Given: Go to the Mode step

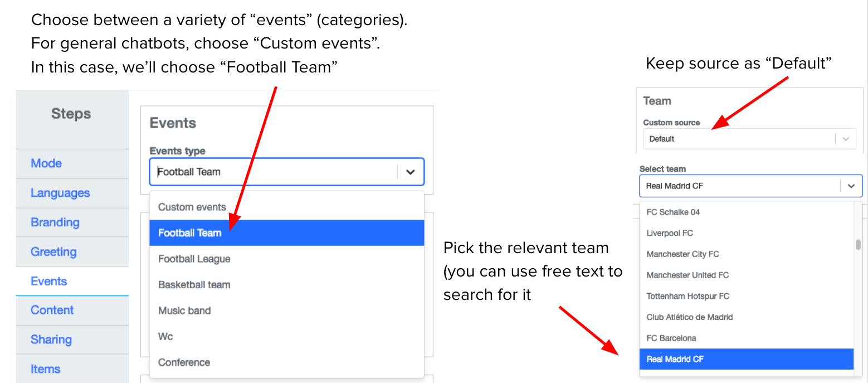Looking at the screenshot, I should [46, 163].
